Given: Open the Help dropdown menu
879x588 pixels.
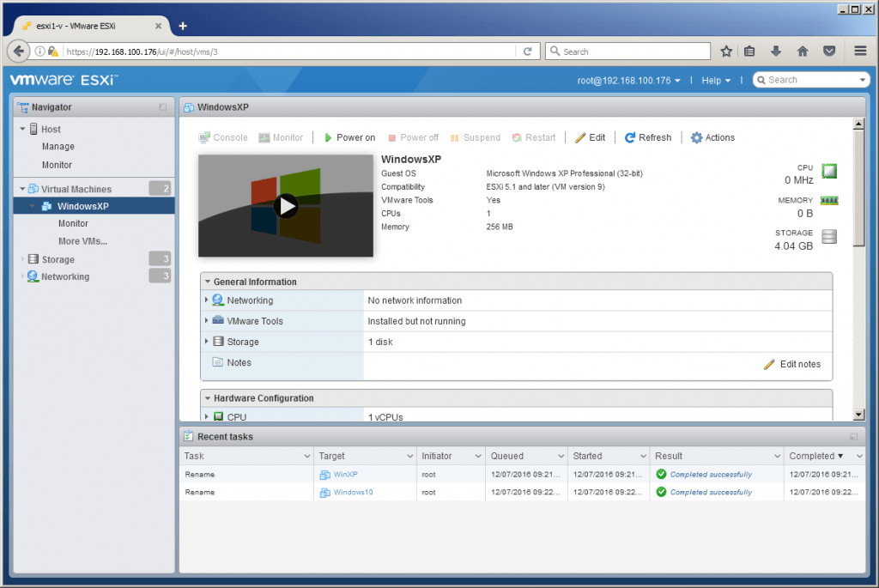Looking at the screenshot, I should coord(716,81).
